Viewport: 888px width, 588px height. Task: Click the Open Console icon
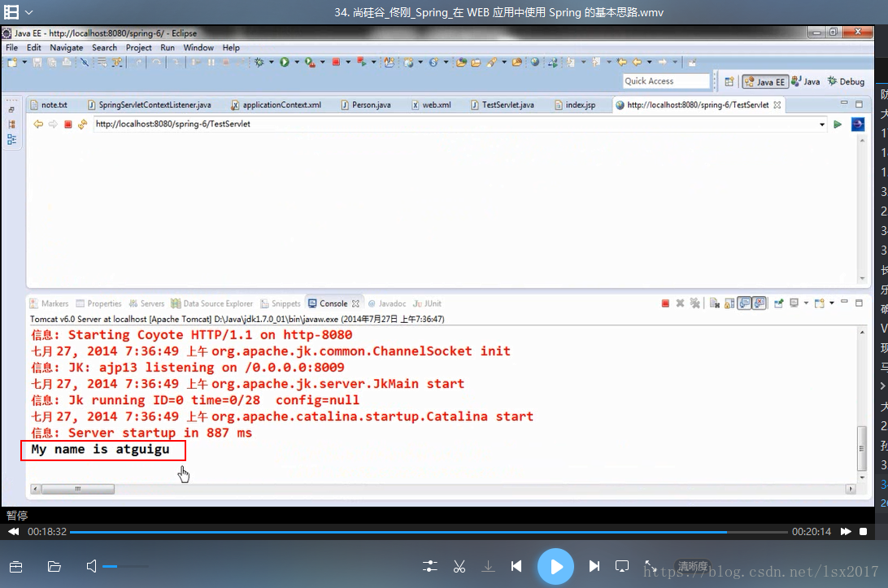[819, 303]
